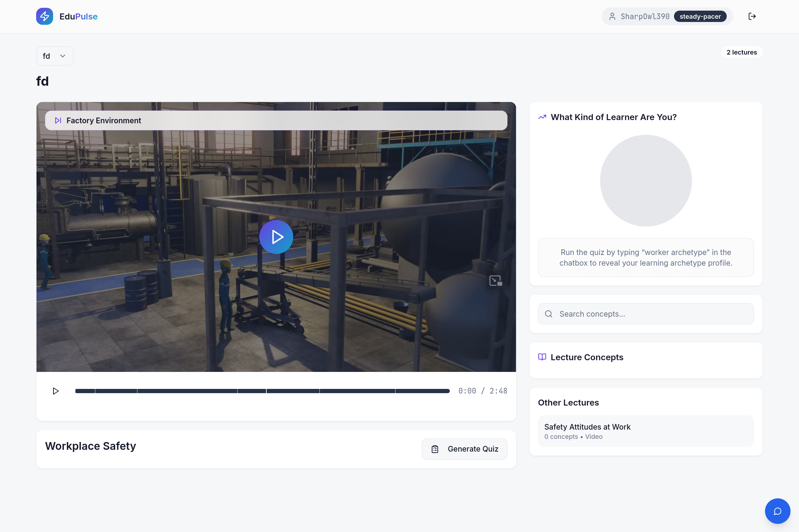Image resolution: width=799 pixels, height=532 pixels.
Task: Click into the Search concepts field
Action: (652, 314)
